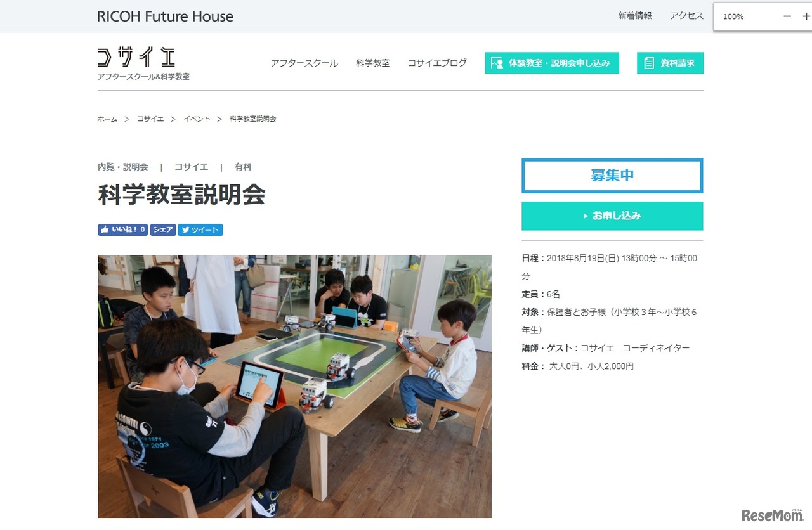Open the アフタースクール menu item

click(304, 63)
